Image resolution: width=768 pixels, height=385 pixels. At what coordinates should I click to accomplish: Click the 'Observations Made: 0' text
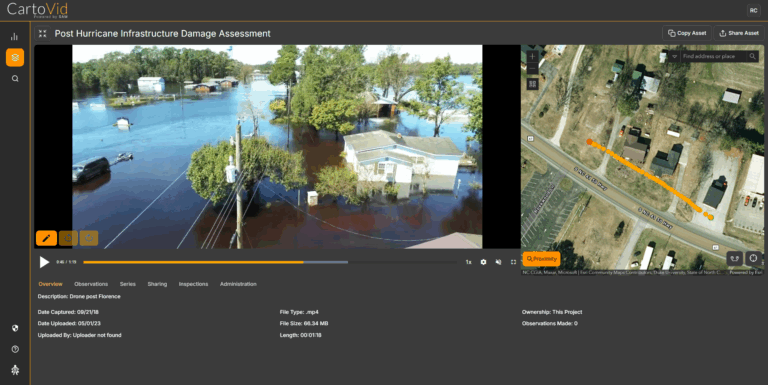(x=550, y=323)
